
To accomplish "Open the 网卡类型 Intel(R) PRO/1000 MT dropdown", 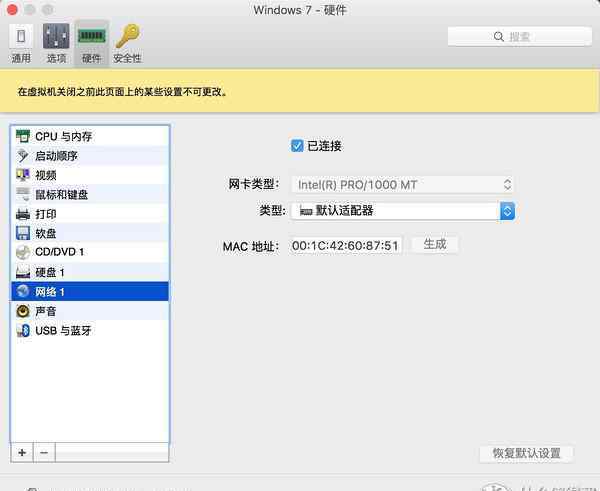I will pos(402,185).
